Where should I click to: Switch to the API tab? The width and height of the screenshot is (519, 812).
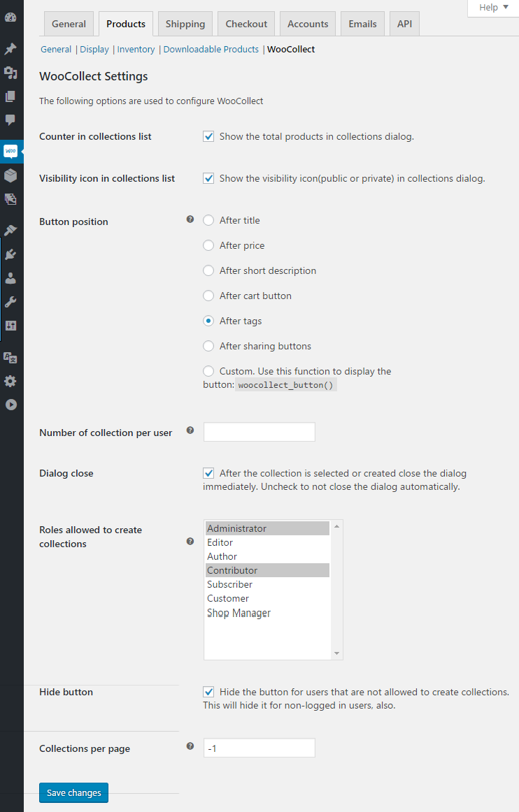tap(404, 24)
